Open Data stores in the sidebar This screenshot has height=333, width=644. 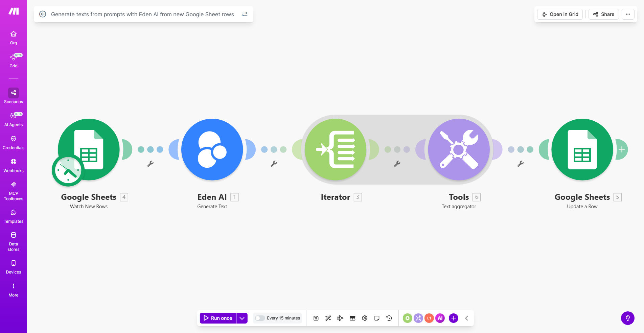pyautogui.click(x=14, y=242)
